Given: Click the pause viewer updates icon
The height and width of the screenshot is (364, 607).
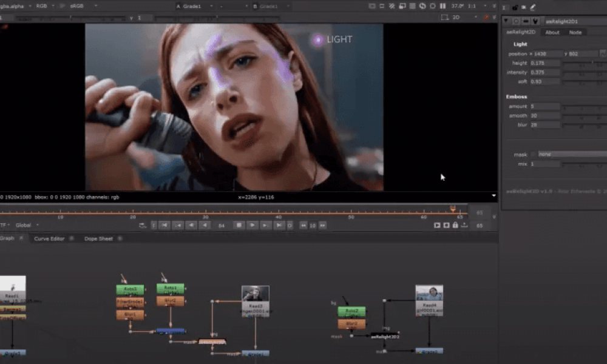Looking at the screenshot, I should [x=443, y=6].
